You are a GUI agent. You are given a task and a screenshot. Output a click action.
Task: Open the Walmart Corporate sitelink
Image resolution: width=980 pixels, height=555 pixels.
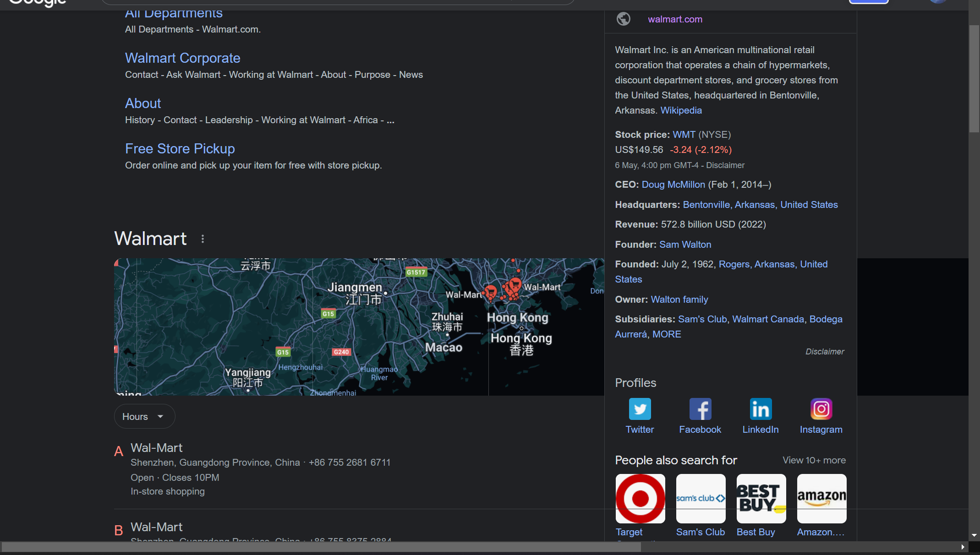pos(182,58)
